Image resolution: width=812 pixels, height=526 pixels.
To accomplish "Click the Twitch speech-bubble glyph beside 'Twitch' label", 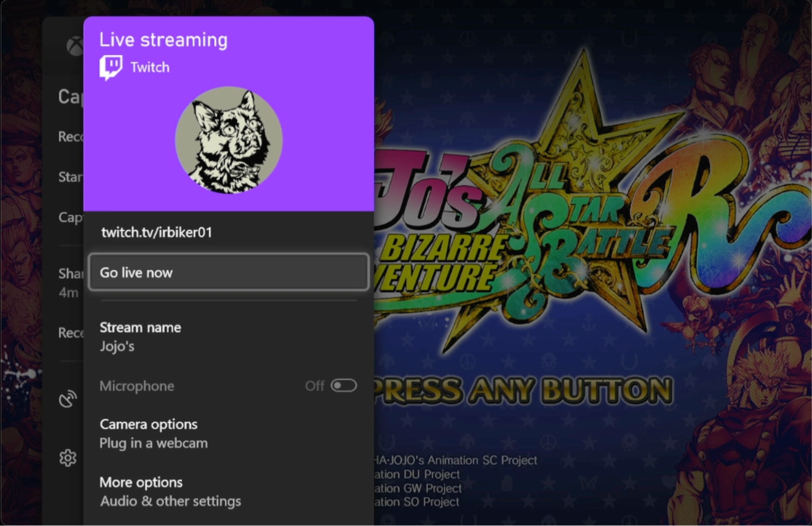I will tap(110, 66).
